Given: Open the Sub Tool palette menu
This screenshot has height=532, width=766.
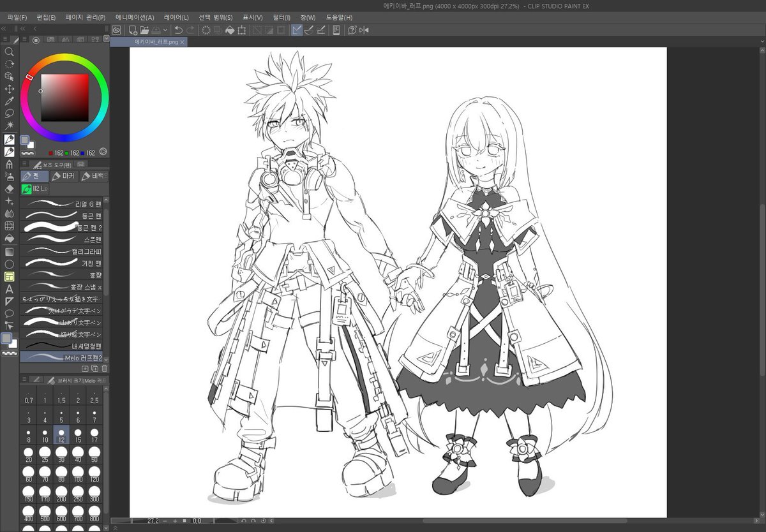Looking at the screenshot, I should coord(24,165).
